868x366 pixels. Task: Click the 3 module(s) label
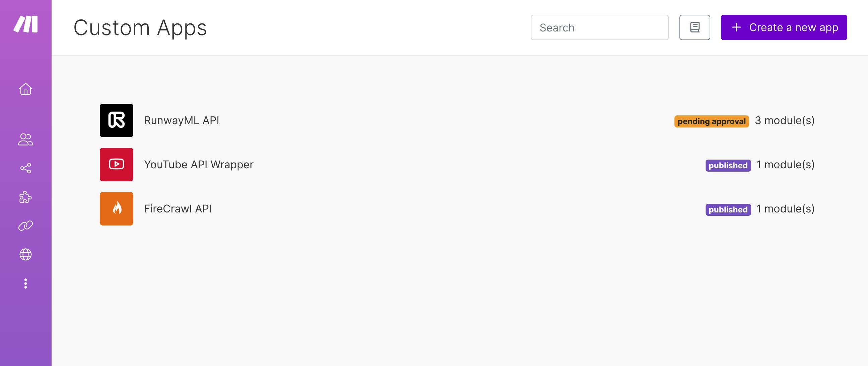click(x=784, y=120)
